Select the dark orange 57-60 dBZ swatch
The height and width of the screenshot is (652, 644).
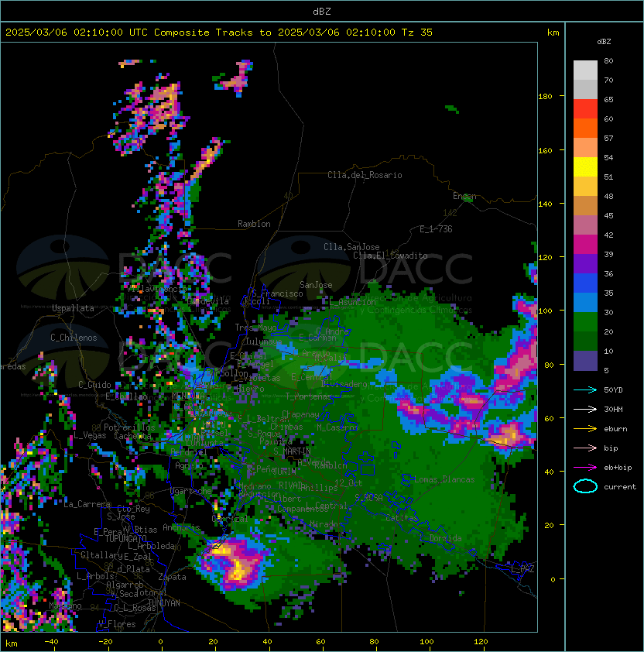[x=585, y=128]
